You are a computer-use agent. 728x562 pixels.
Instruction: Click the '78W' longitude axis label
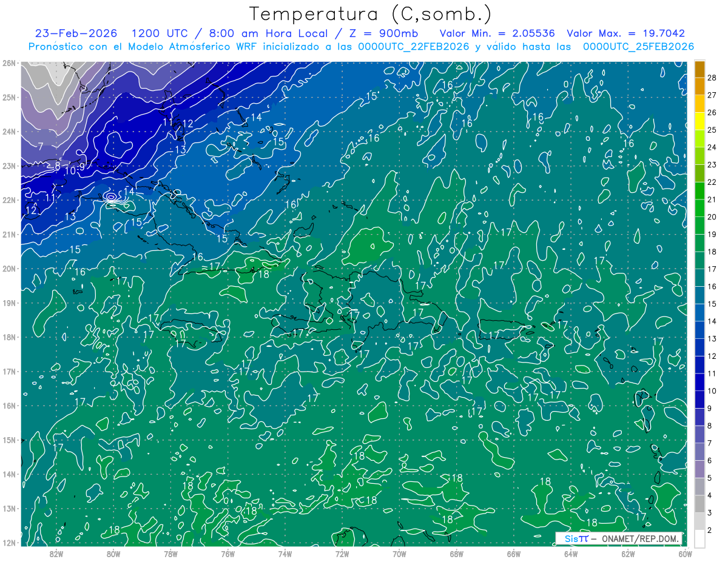pyautogui.click(x=170, y=554)
